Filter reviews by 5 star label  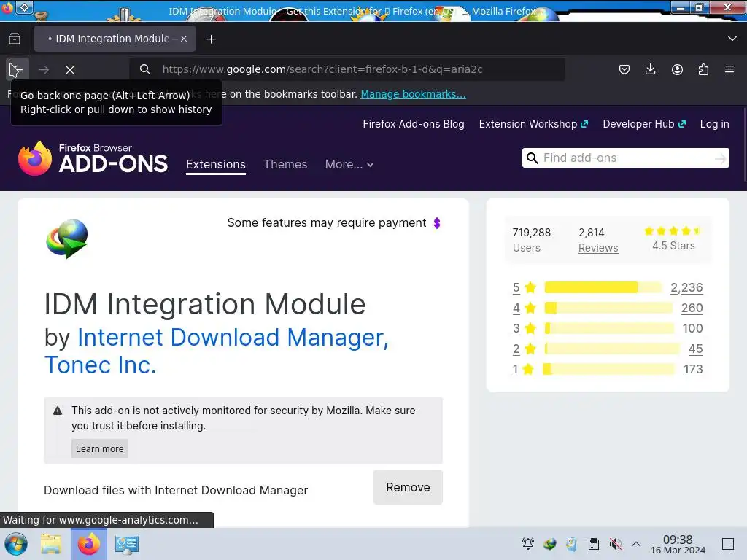(x=516, y=287)
